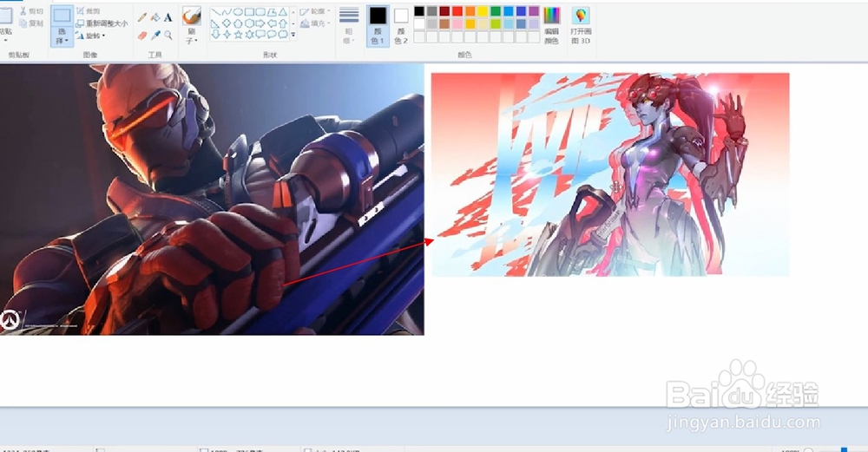Open the 轮廓 outline dropdown
Image resolution: width=868 pixels, height=452 pixels.
(315, 11)
